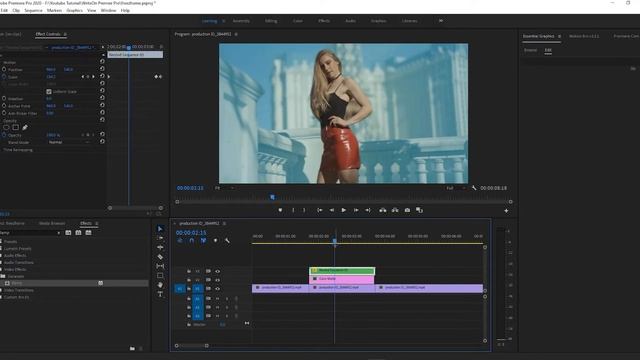Image resolution: width=640 pixels, height=360 pixels.
Task: Click the Accelerated Effects filter icon
Action: [68, 233]
